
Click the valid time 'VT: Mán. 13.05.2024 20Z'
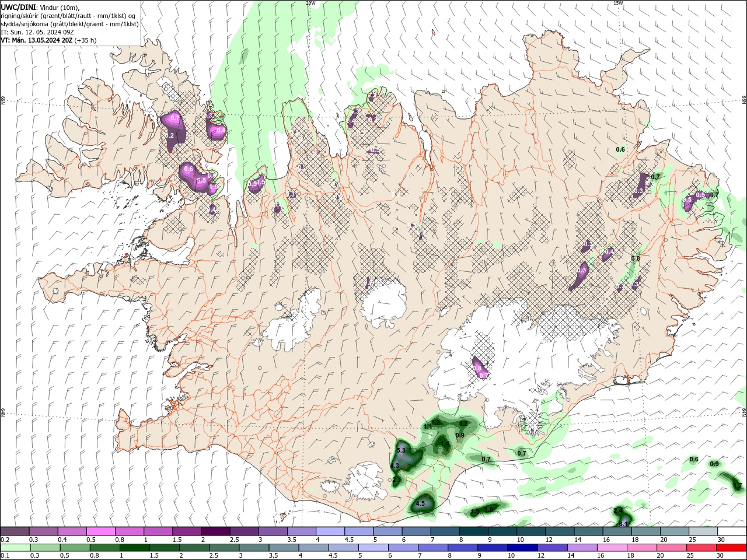pyautogui.click(x=36, y=40)
